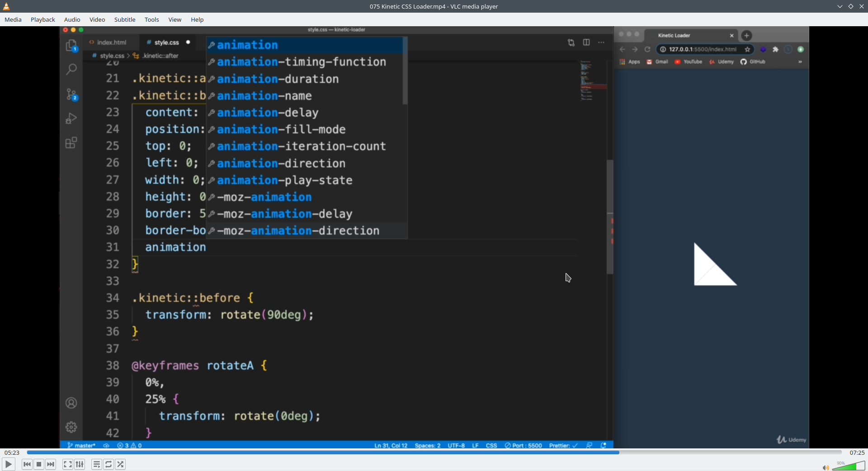Viewport: 868px width, 471px height.
Task: Open the editor More Actions ellipsis
Action: [x=601, y=42]
